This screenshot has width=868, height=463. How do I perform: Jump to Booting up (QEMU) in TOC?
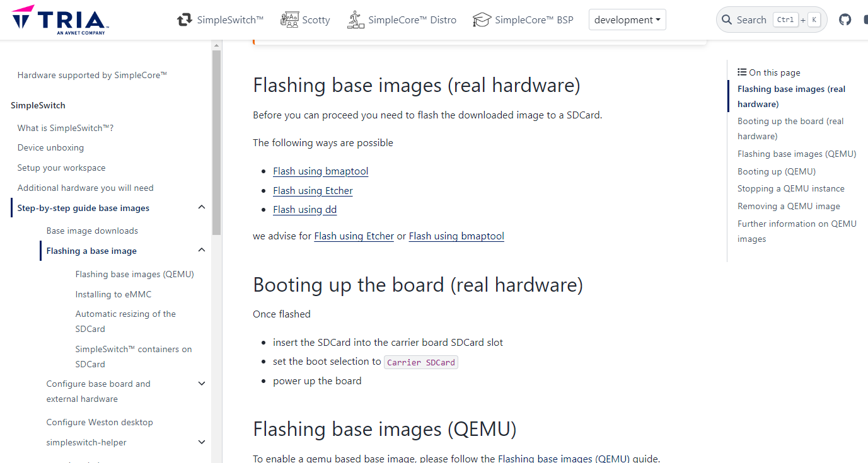click(777, 171)
